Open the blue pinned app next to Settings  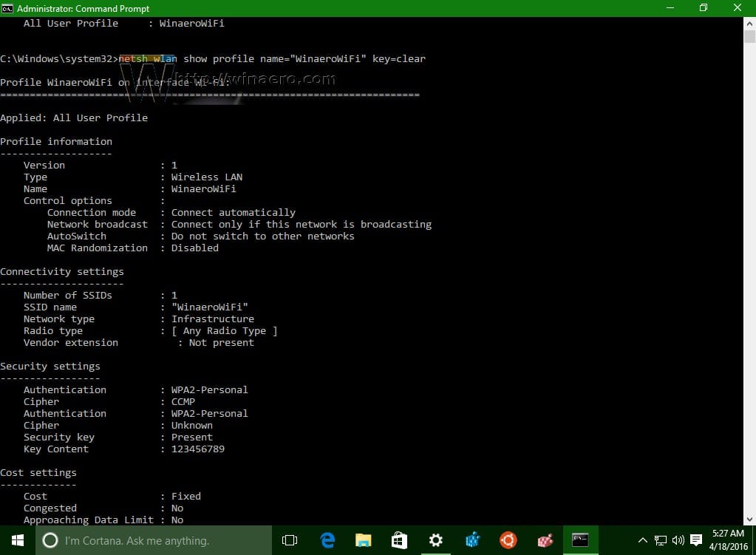(x=472, y=540)
